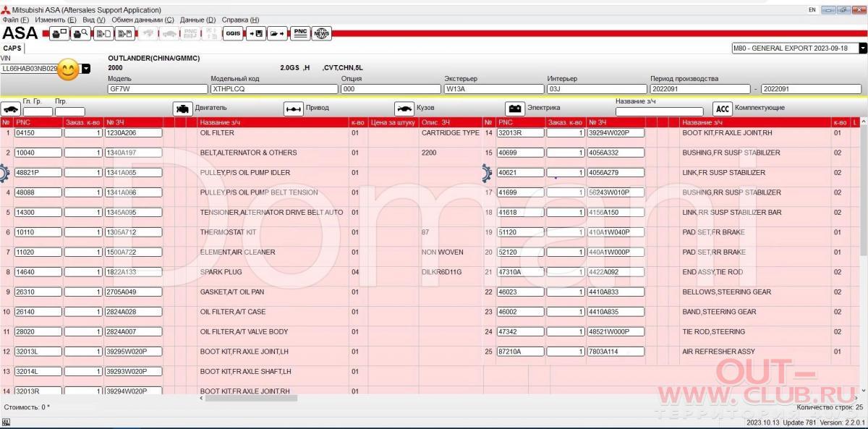Open the Данные menu
Viewport: 868px width, 429px height.
coord(197,20)
